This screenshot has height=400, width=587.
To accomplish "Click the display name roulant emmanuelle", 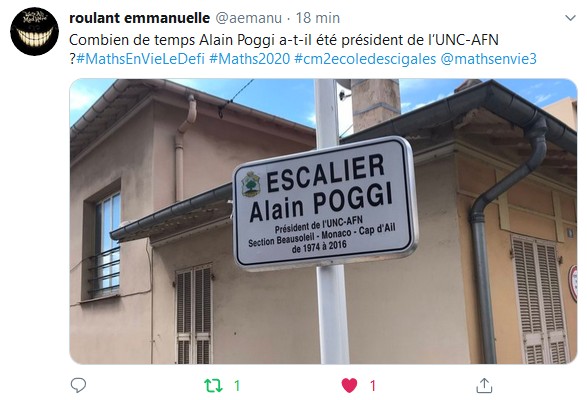I will click(140, 18).
